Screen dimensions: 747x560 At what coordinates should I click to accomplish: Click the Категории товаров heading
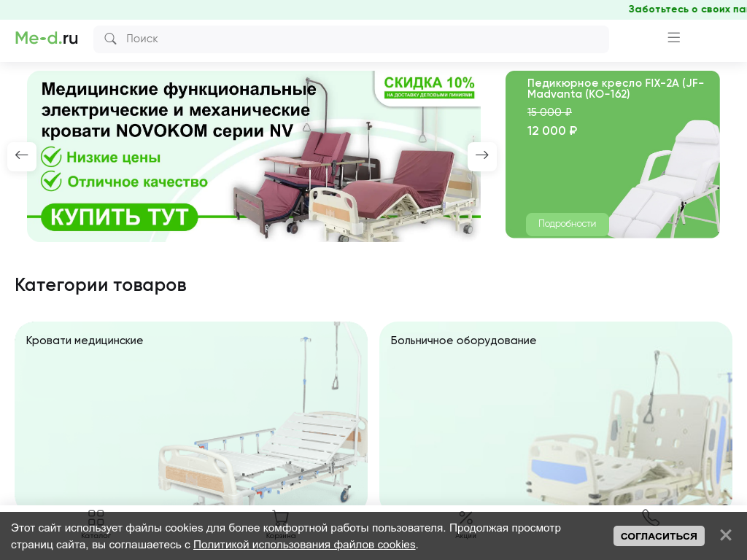(101, 285)
